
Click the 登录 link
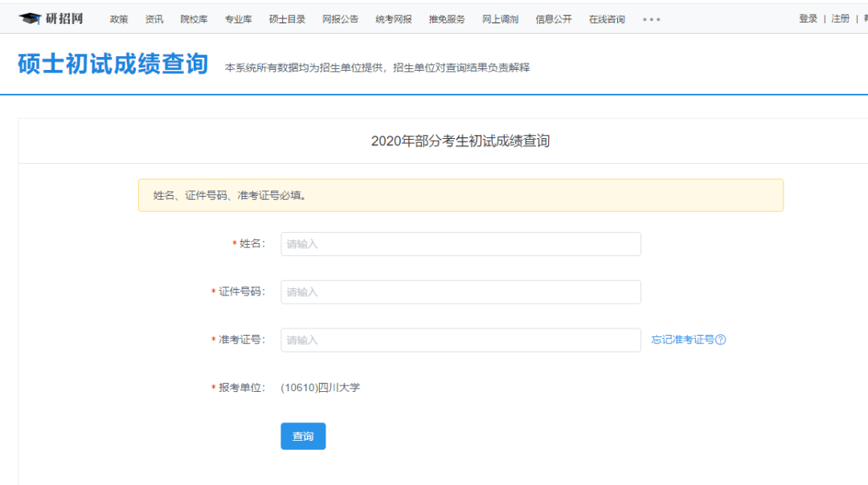[x=809, y=18]
